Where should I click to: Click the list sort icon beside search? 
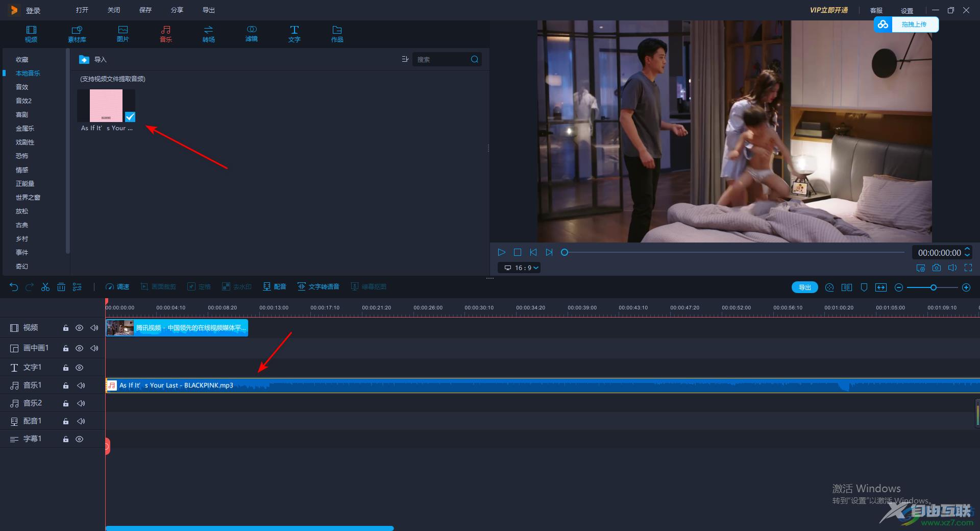[405, 59]
